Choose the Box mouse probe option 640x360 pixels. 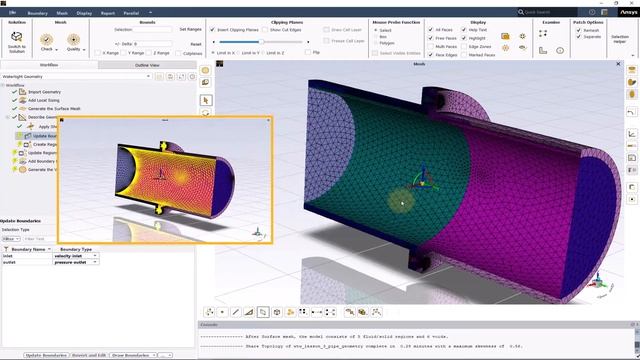(x=376, y=37)
